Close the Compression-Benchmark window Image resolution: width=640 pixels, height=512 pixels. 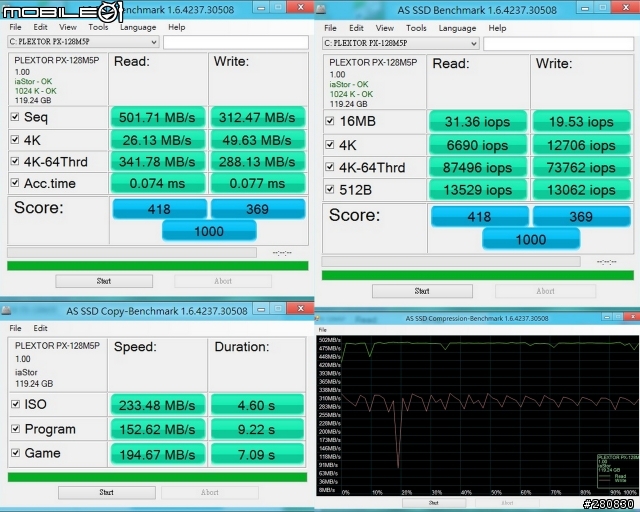633,317
